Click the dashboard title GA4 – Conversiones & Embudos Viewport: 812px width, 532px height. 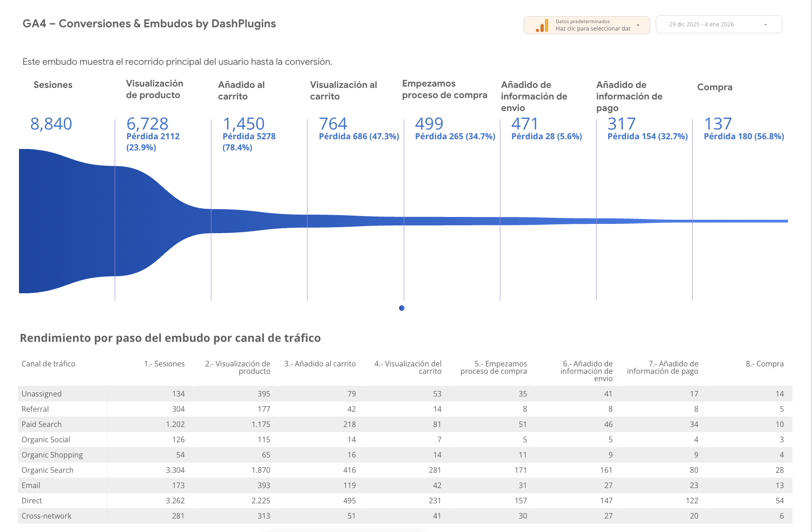(x=149, y=24)
